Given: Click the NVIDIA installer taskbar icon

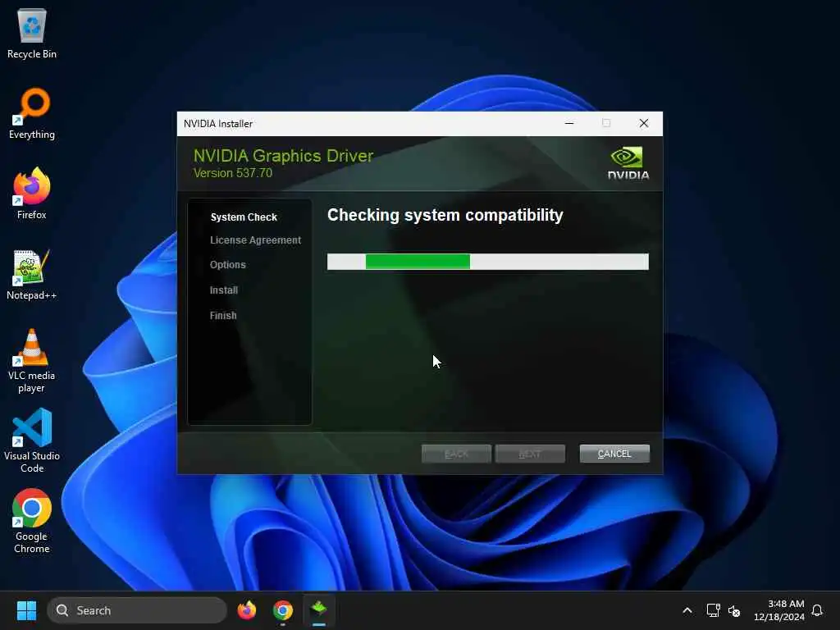Looking at the screenshot, I should (x=319, y=610).
